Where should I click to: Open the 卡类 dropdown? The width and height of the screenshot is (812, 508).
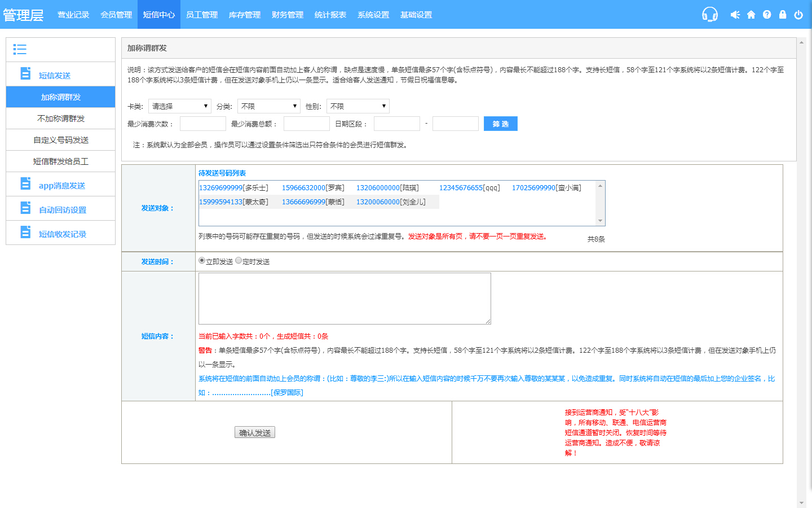click(180, 106)
